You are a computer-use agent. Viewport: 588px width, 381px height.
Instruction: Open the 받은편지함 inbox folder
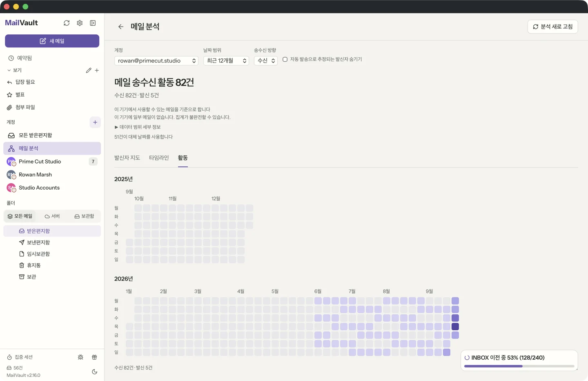[52, 231]
